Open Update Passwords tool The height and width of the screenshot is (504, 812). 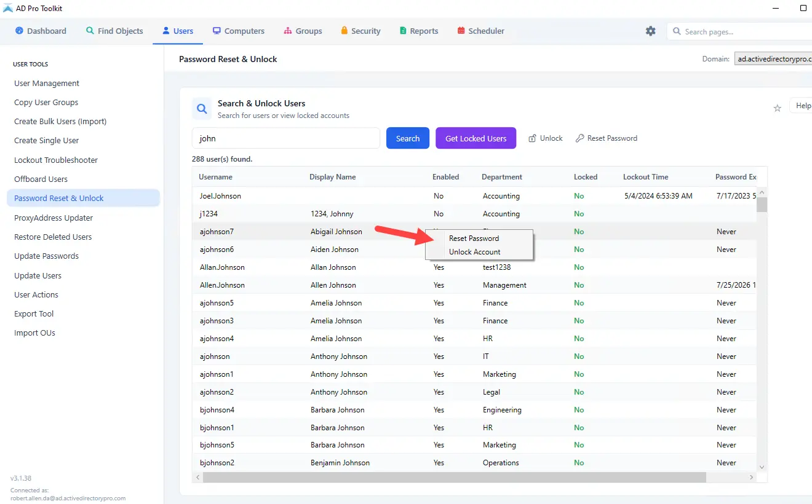pyautogui.click(x=47, y=256)
